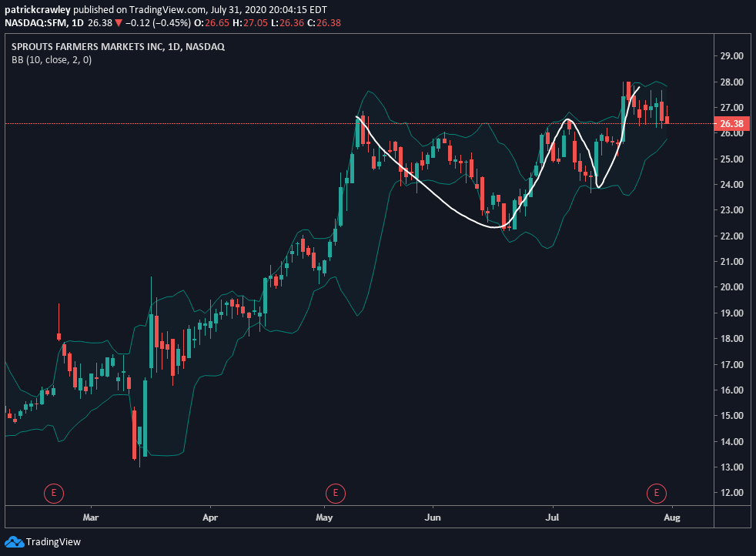Viewport: 756px width, 556px height.
Task: Click the 27.00 price axis label
Action: (731, 108)
